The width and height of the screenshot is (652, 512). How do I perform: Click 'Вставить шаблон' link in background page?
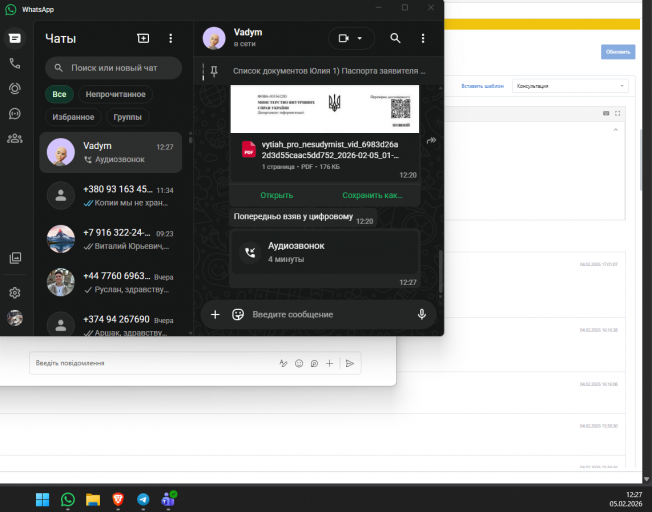pos(482,86)
